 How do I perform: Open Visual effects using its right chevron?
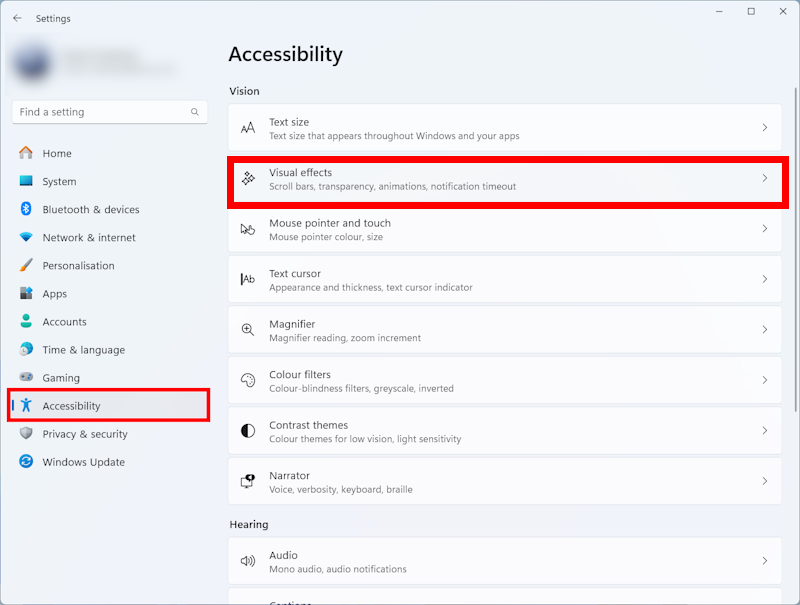pos(764,179)
